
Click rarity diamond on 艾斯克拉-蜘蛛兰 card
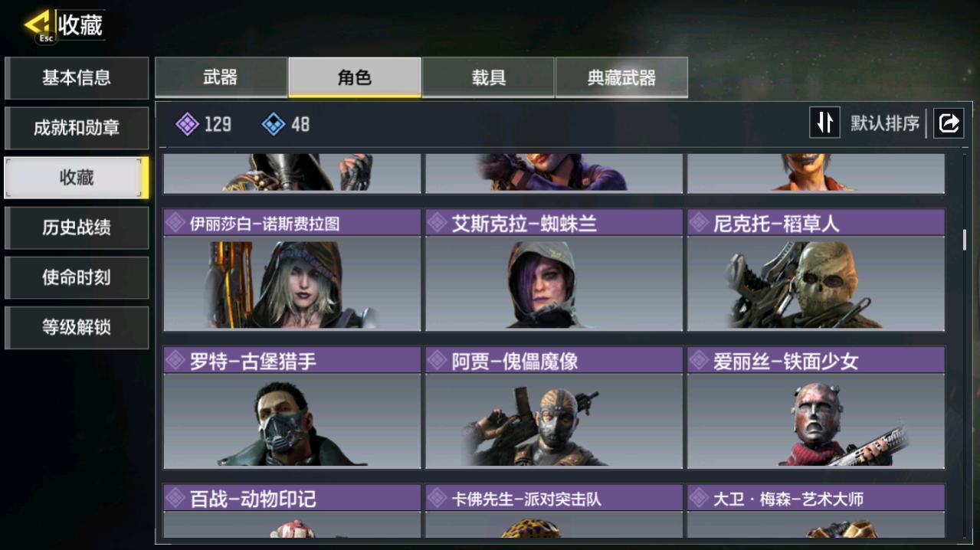(x=437, y=223)
